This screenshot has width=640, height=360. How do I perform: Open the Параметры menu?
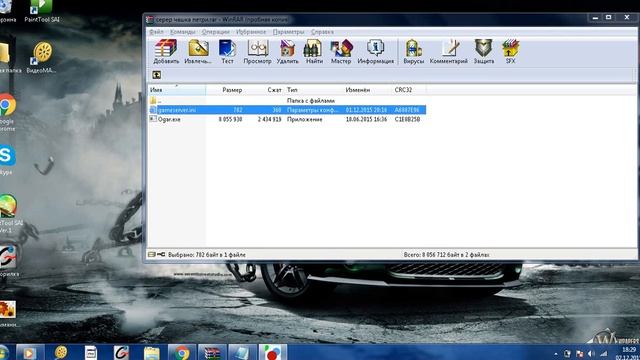point(289,32)
